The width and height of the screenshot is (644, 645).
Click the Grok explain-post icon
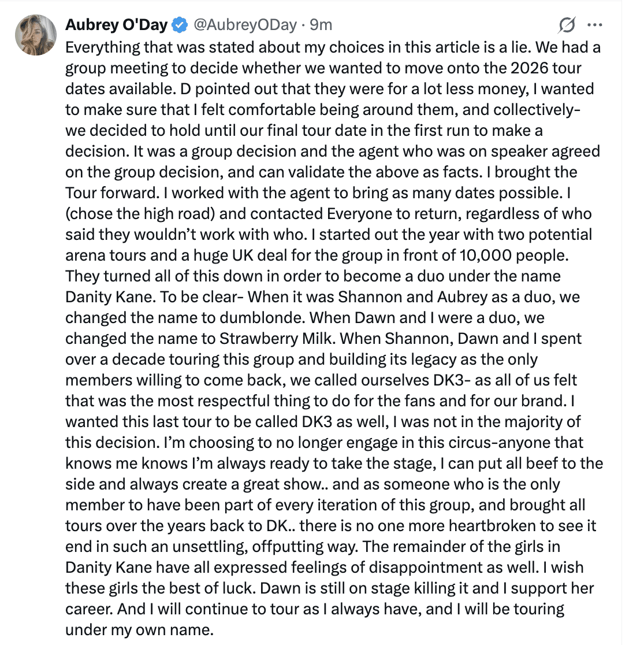coord(567,25)
